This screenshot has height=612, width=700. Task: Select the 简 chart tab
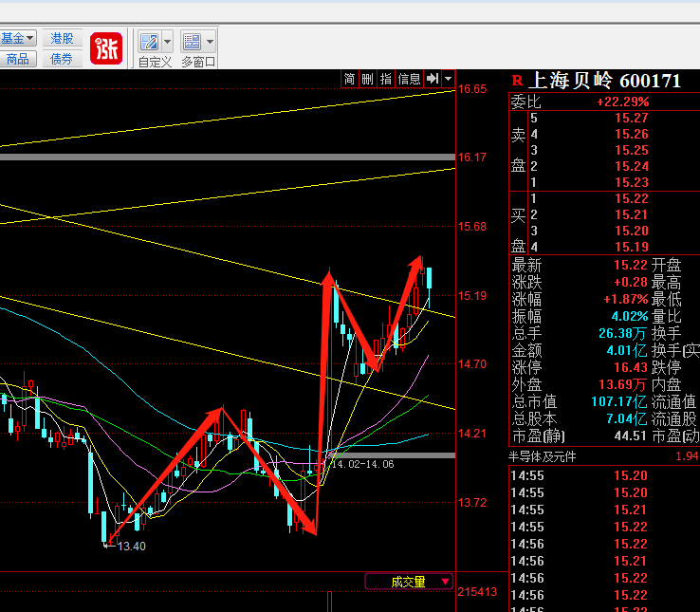[350, 79]
